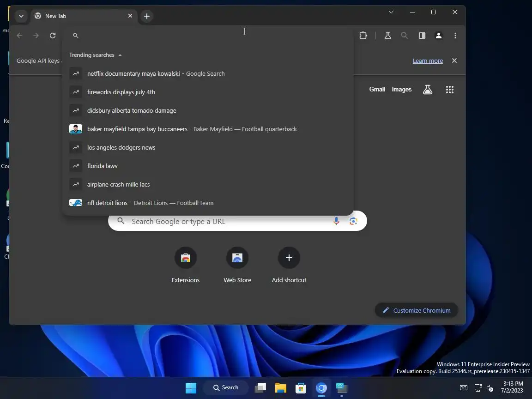This screenshot has height=399, width=532.
Task: Go forward with the forward arrow
Action: (x=36, y=35)
